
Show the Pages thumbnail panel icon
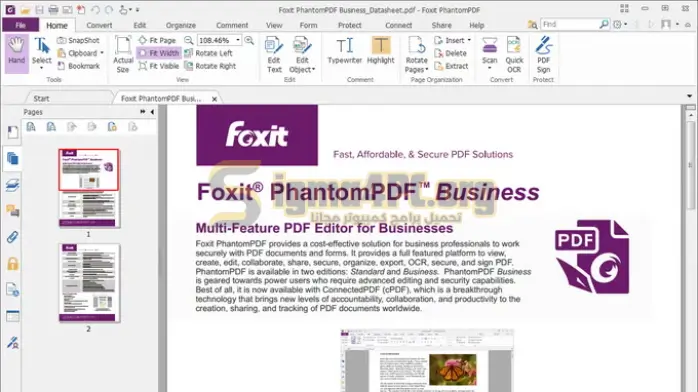pos(12,158)
